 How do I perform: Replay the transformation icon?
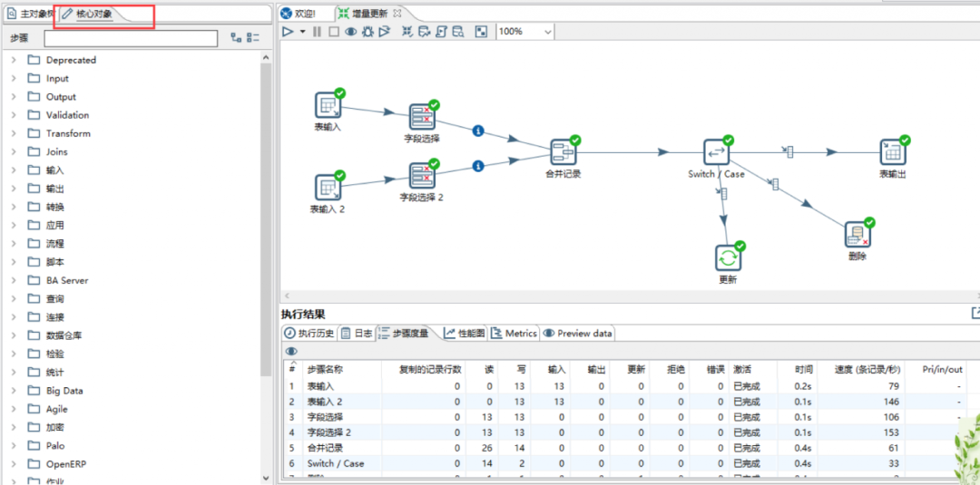pyautogui.click(x=385, y=31)
